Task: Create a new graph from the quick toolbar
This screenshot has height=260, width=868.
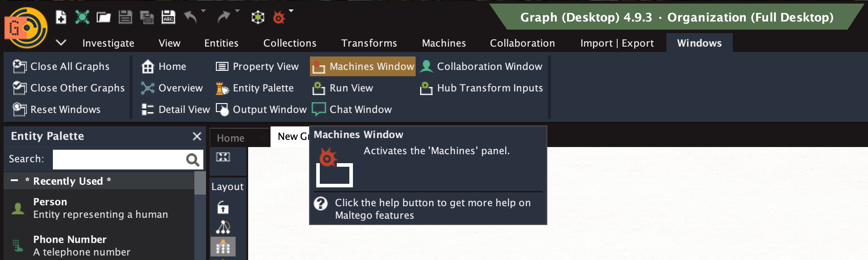Action: coord(61,17)
